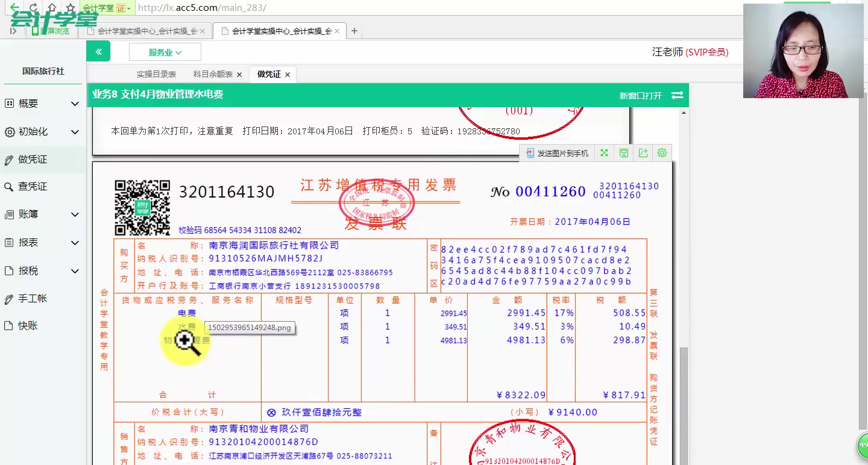
Task: Click the tax total ¥817.91
Action: [624, 395]
